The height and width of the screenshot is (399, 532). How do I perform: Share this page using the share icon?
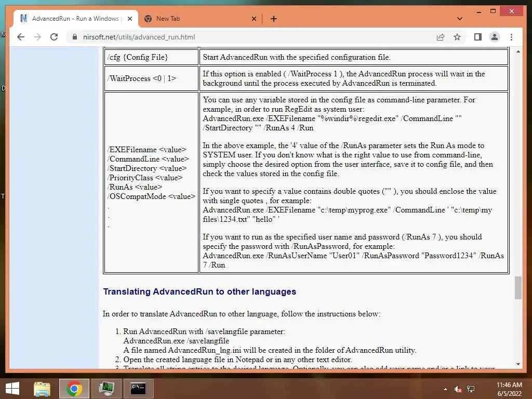441,37
